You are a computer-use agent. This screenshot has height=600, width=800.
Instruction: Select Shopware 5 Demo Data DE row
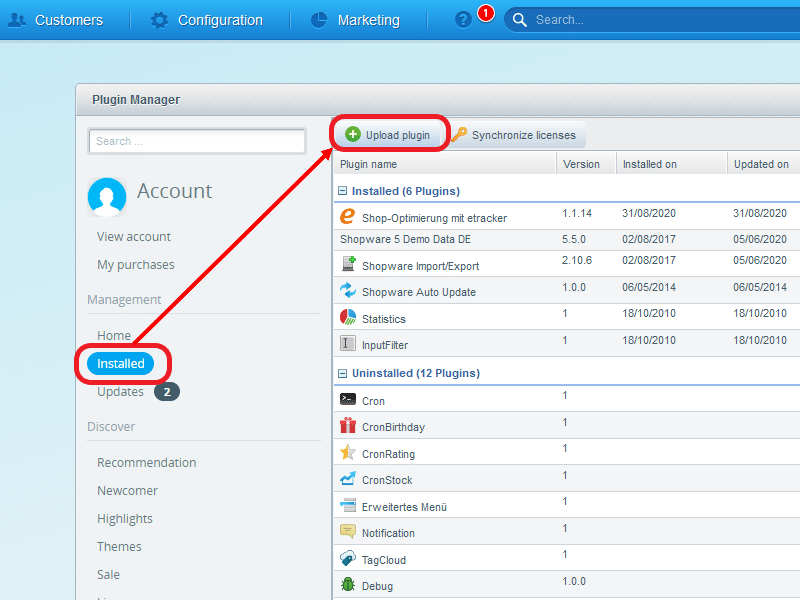tap(567, 239)
